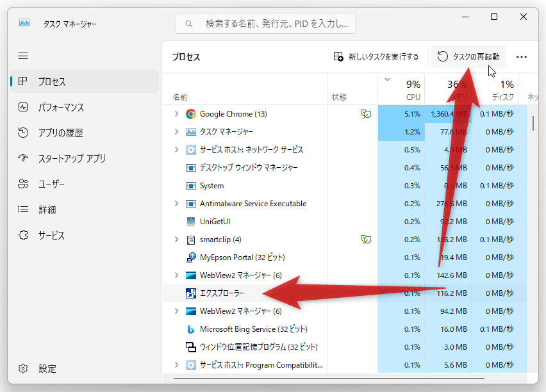This screenshot has width=546, height=392.
Task: Sort processes by the 名前 column header
Action: click(245, 90)
